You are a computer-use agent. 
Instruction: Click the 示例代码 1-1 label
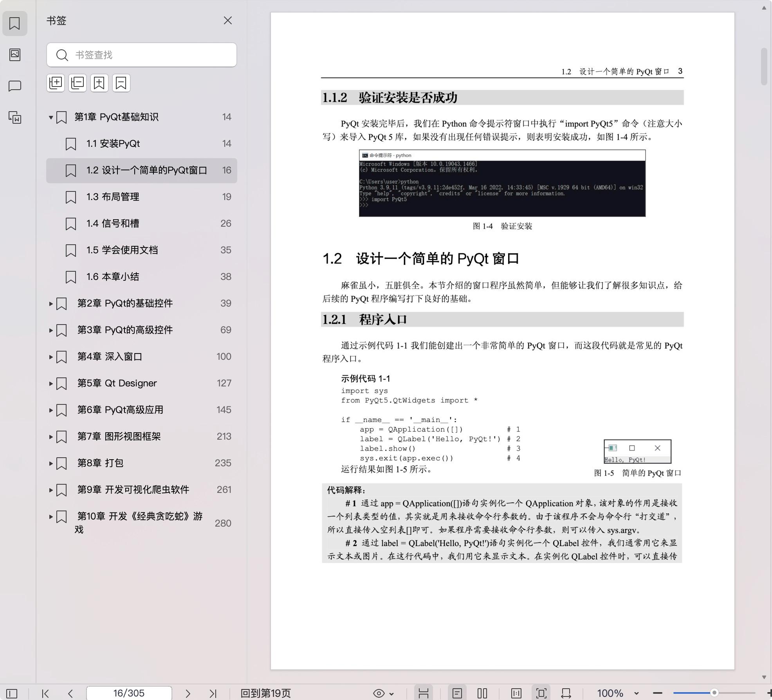click(x=366, y=379)
